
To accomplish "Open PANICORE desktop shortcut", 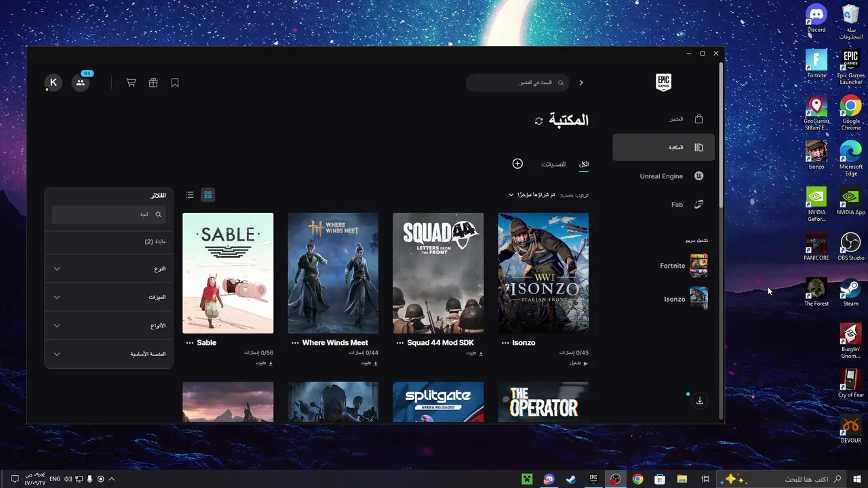I will 816,247.
